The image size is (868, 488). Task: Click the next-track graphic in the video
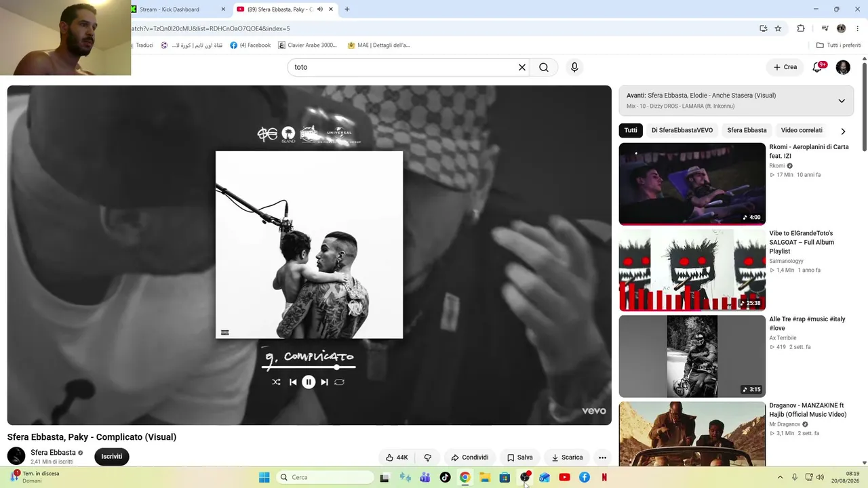point(324,382)
